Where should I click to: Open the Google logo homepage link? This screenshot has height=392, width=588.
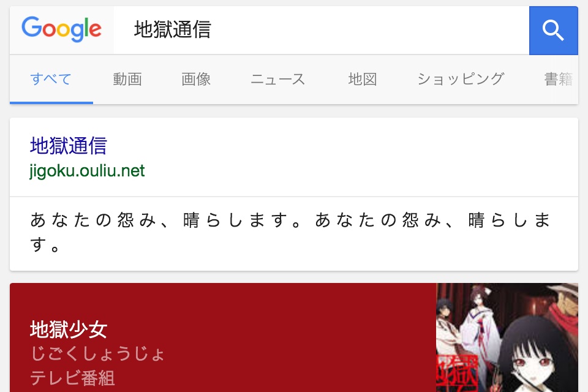tap(61, 29)
